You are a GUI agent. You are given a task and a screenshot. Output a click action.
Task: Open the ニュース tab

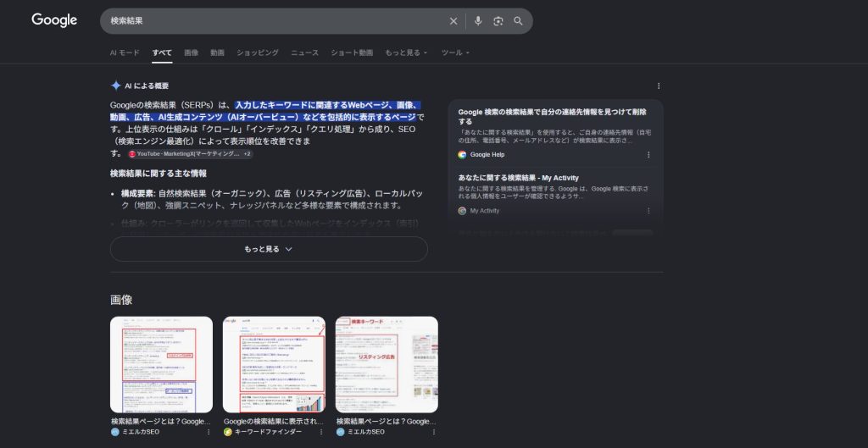(305, 53)
